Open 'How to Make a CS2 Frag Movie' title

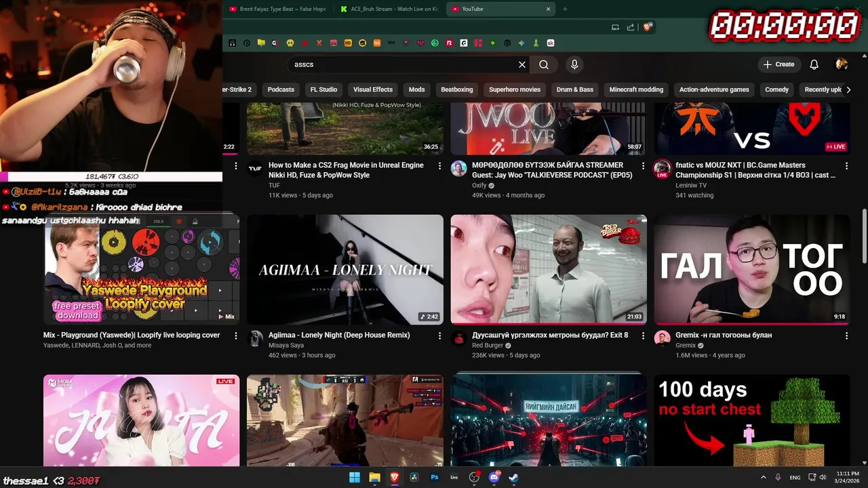click(x=346, y=170)
